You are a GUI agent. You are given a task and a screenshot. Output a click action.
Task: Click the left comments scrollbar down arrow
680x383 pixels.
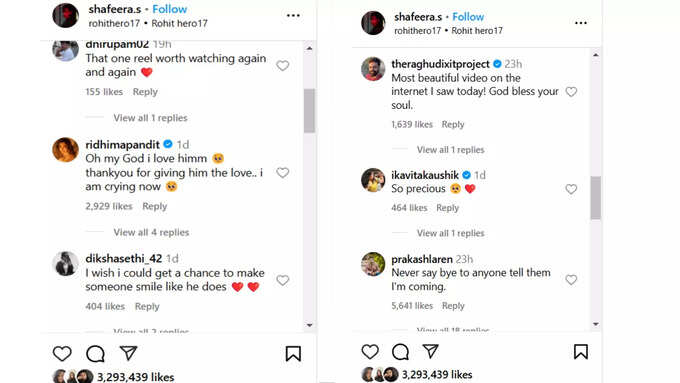click(x=309, y=325)
